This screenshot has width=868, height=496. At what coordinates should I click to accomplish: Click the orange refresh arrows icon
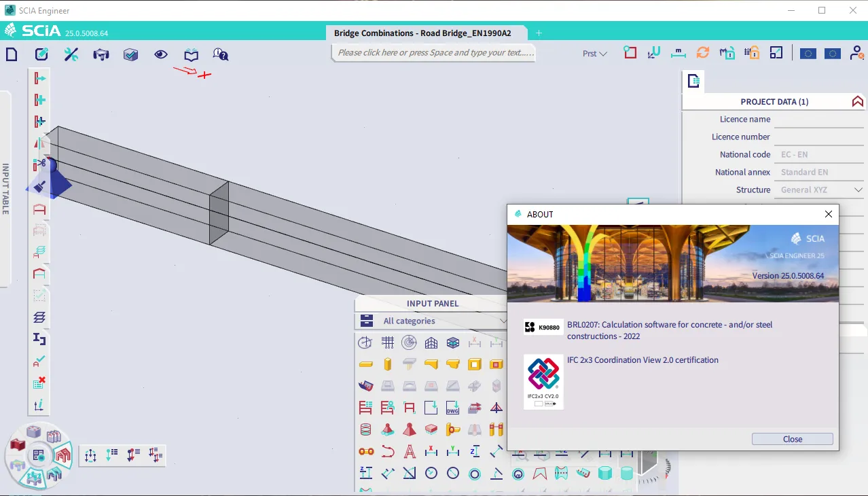pyautogui.click(x=703, y=53)
